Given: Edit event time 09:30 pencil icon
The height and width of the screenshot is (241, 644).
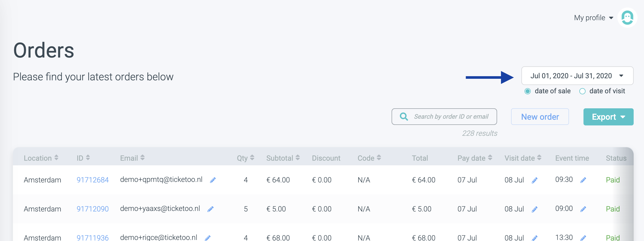Looking at the screenshot, I should tap(583, 180).
